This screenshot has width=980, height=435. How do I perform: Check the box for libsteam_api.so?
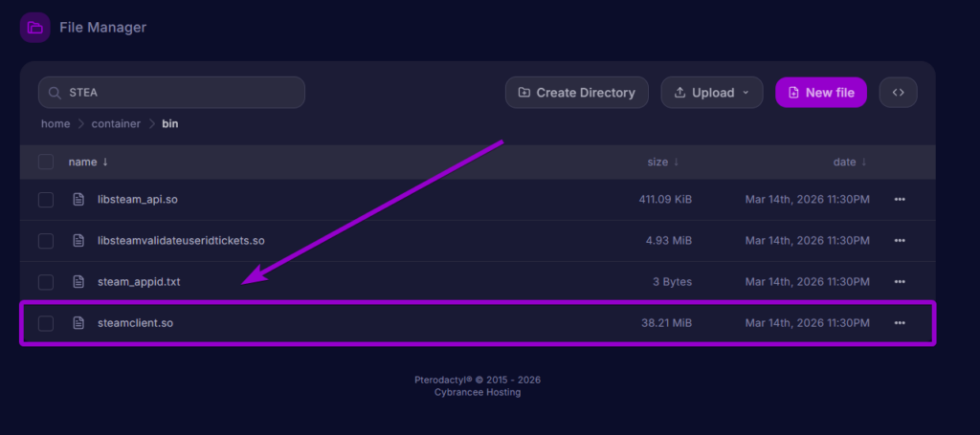click(x=46, y=200)
